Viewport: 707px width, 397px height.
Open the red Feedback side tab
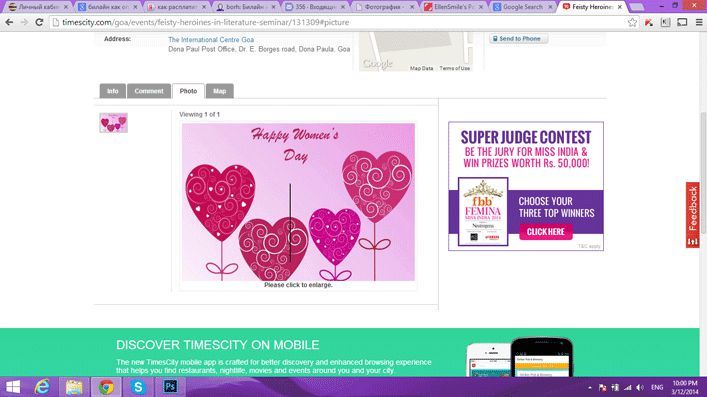point(693,215)
